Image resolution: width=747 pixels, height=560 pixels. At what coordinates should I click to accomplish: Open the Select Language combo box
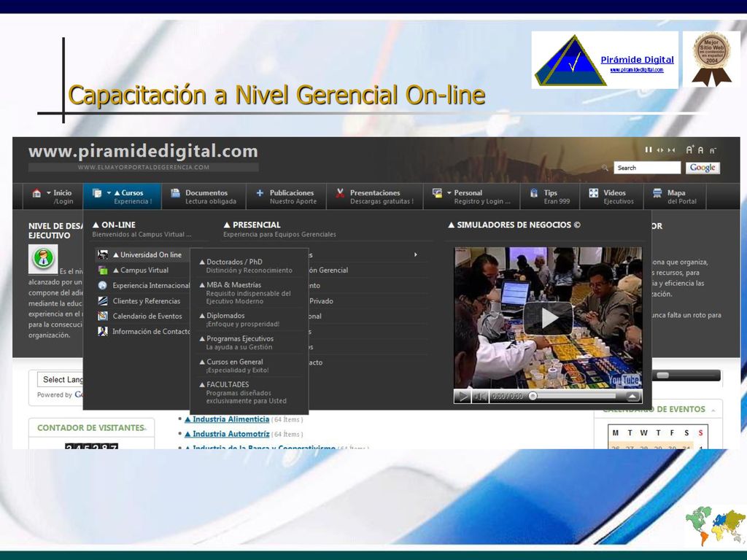(61, 379)
